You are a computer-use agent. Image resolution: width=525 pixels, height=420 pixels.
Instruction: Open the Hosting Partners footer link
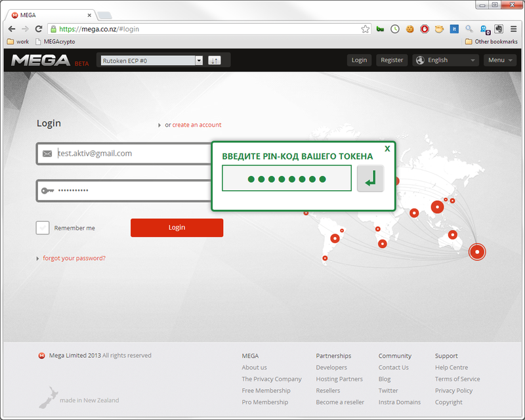coord(339,379)
